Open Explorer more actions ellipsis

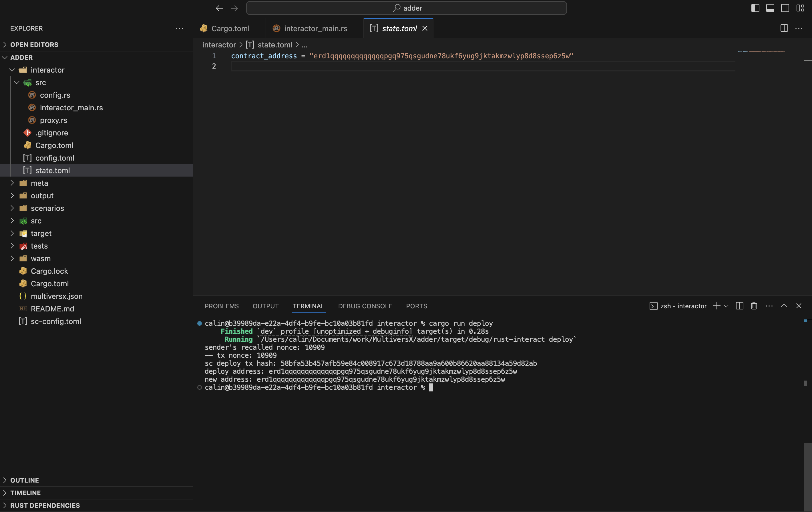179,28
